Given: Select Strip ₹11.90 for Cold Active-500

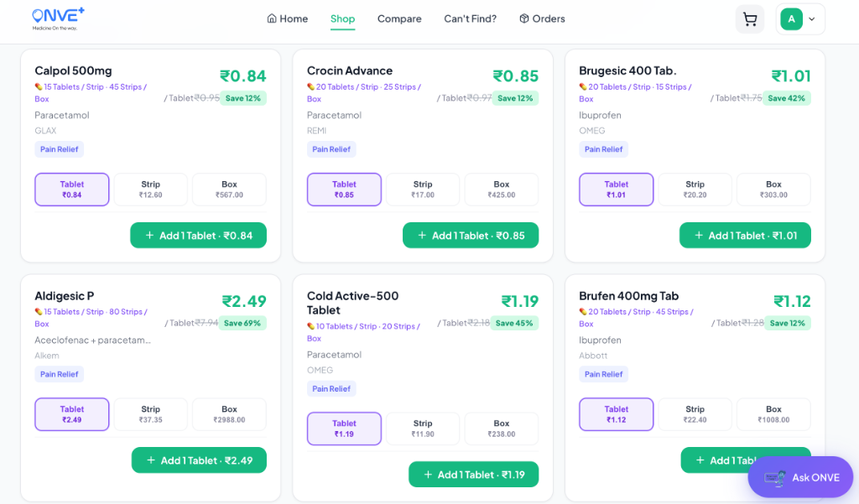Looking at the screenshot, I should point(423,429).
